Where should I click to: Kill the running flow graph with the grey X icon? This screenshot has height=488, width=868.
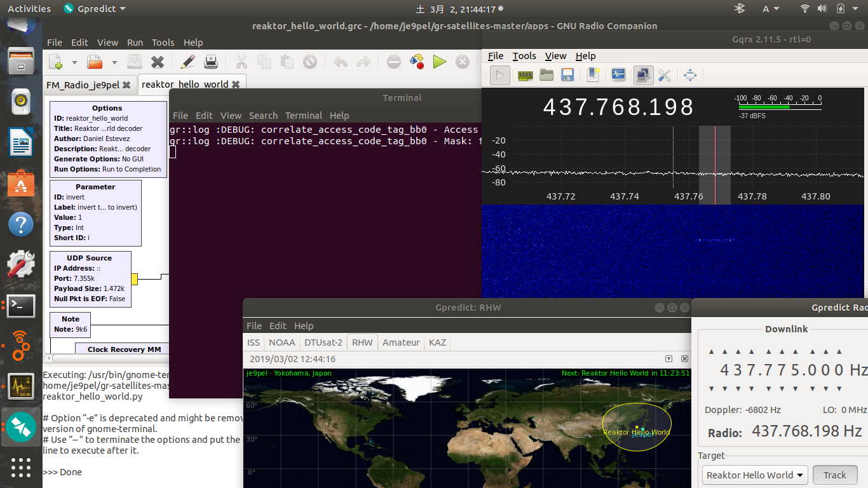tap(463, 62)
